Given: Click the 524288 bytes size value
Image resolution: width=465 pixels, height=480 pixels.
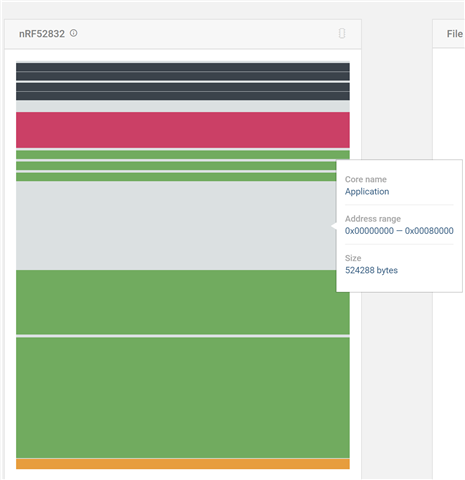Looking at the screenshot, I should pyautogui.click(x=371, y=270).
